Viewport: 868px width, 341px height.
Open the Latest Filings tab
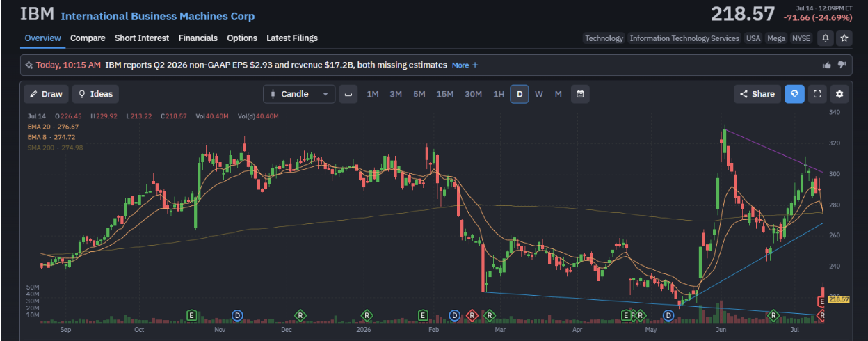point(292,38)
